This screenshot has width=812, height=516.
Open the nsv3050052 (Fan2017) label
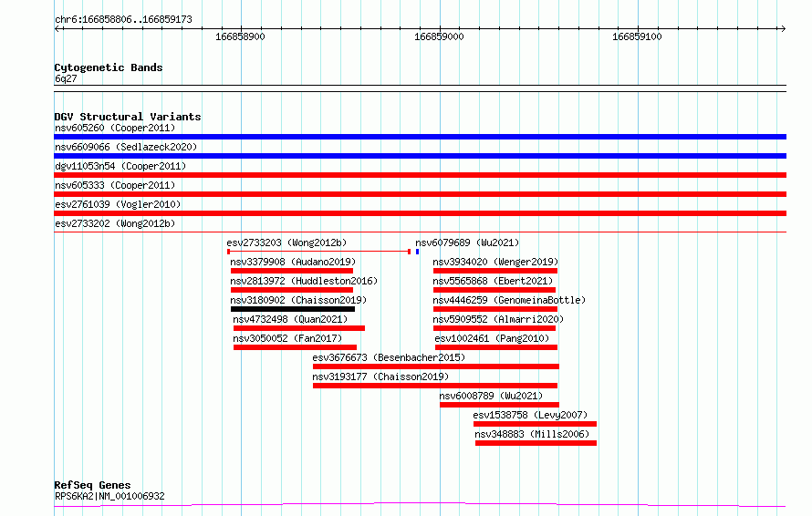[287, 338]
